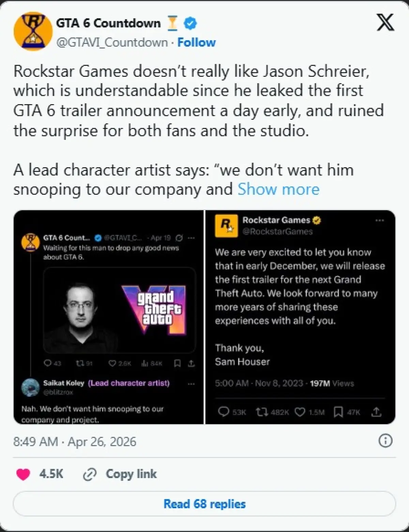This screenshot has height=532, width=409.
Task: Click the Rockstar Games logo avatar
Action: click(226, 226)
